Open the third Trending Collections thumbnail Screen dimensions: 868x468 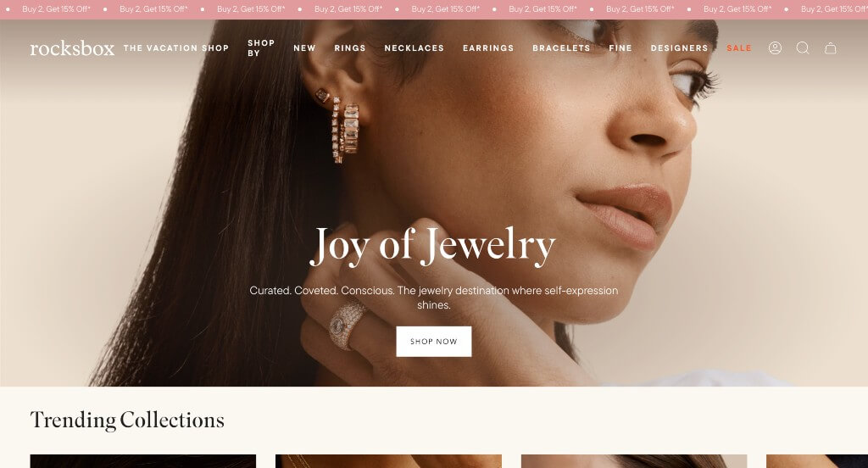click(x=634, y=461)
